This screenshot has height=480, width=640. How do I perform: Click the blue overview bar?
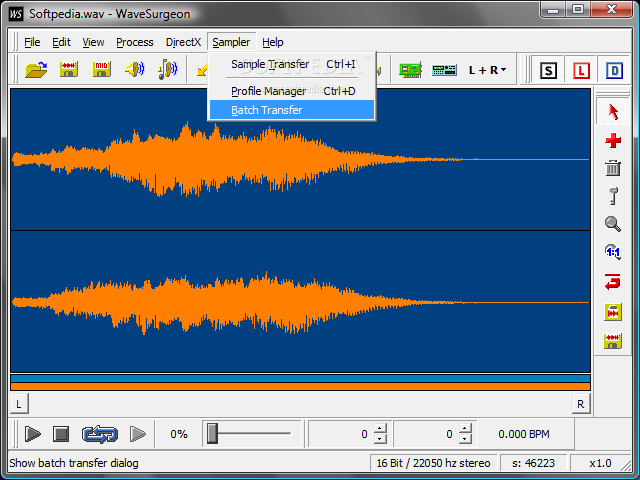coord(300,378)
